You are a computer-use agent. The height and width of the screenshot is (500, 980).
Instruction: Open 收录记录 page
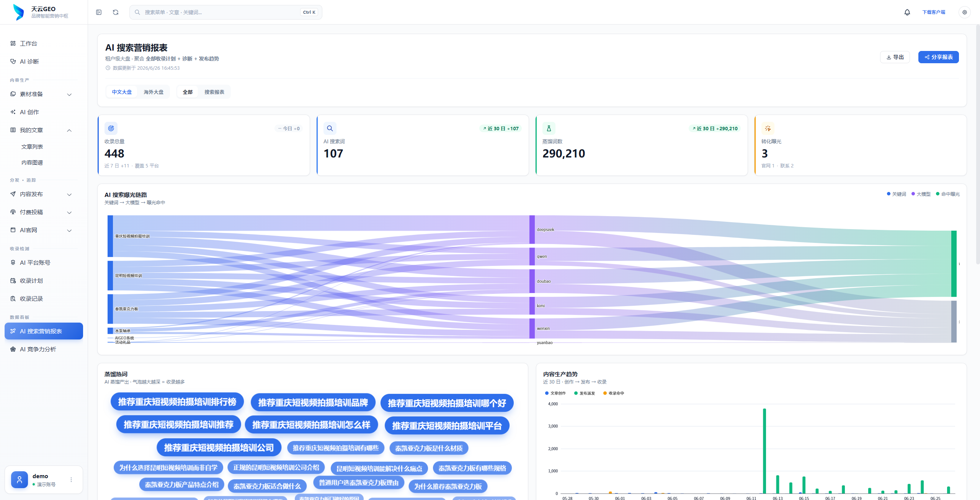(x=44, y=298)
